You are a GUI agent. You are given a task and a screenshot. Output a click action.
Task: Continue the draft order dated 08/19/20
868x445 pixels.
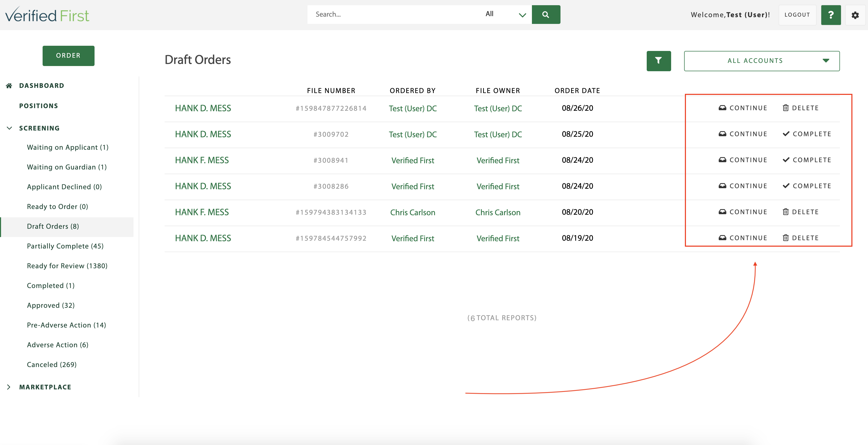click(x=743, y=238)
